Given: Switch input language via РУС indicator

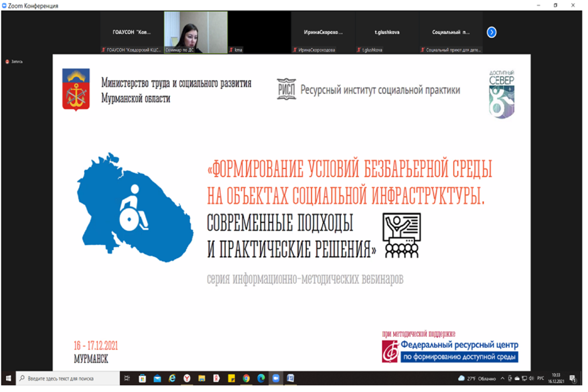Looking at the screenshot, I should pyautogui.click(x=540, y=378).
